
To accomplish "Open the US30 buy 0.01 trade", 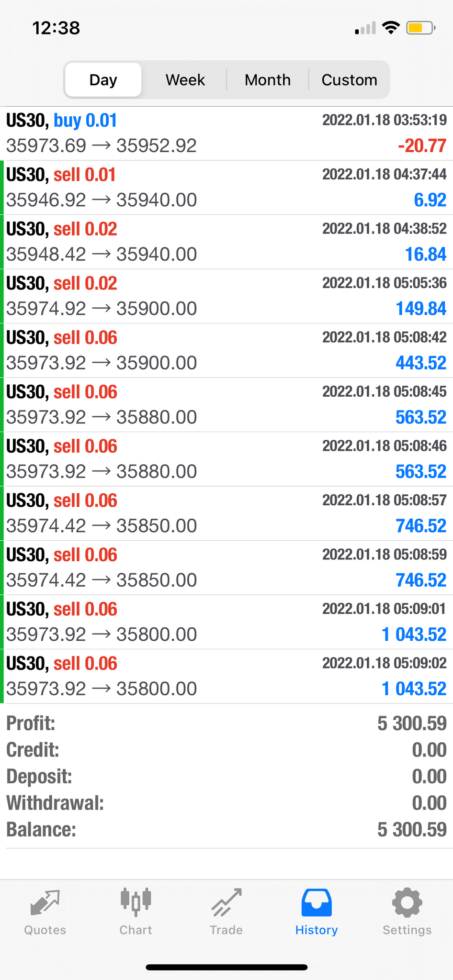I will 226,133.
